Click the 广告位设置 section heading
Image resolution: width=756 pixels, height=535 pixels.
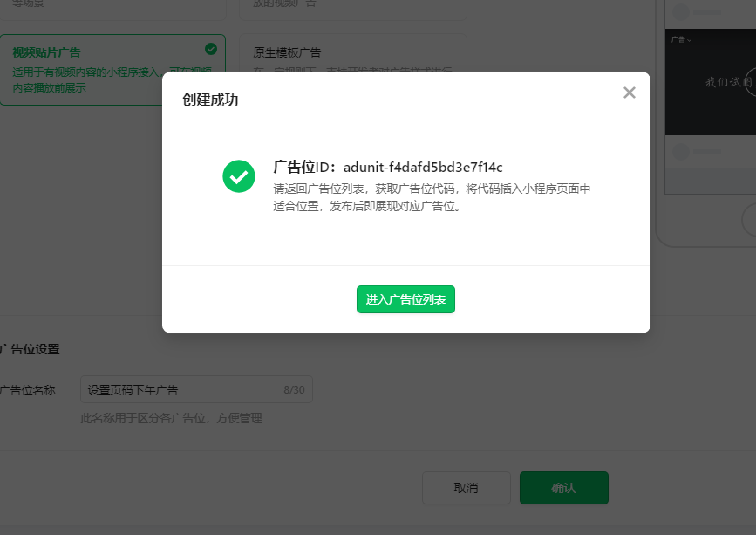click(30, 349)
